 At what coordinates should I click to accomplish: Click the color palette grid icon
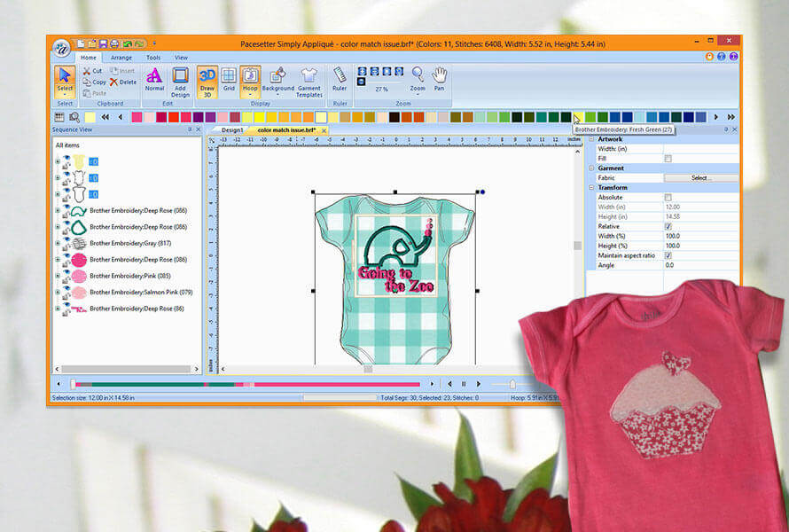[x=59, y=117]
